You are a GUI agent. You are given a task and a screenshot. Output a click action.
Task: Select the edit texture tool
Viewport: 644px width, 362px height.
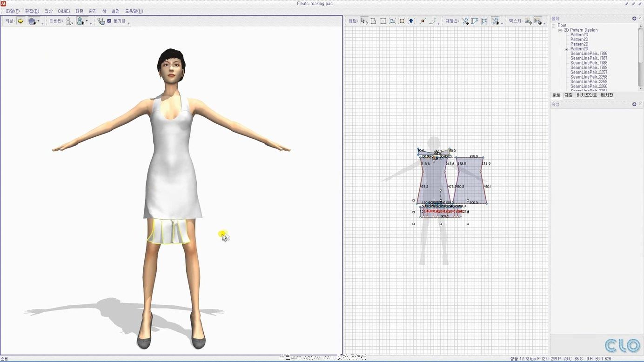pos(528,21)
